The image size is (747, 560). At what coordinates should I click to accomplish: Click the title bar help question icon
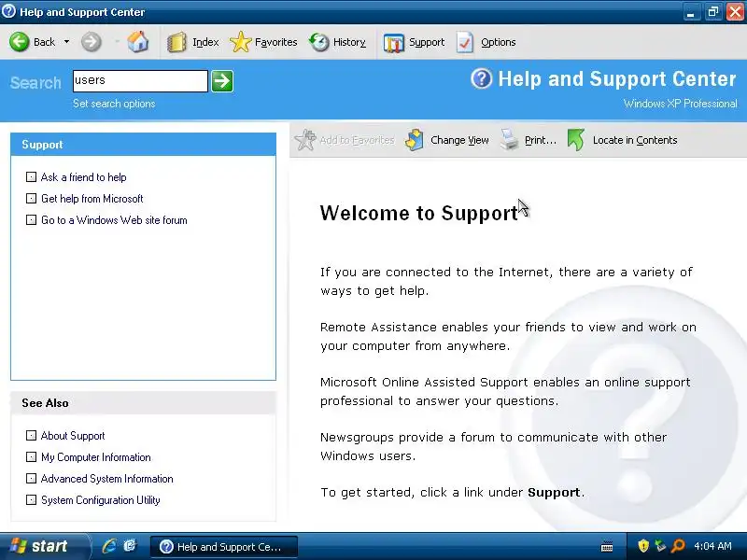click(8, 11)
